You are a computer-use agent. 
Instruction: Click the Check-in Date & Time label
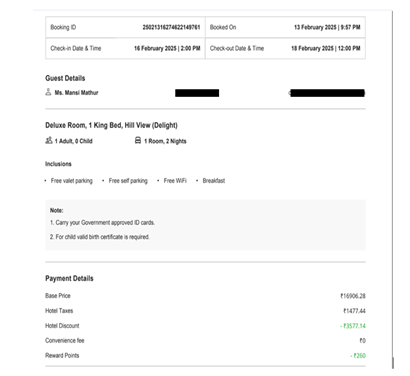(x=76, y=48)
